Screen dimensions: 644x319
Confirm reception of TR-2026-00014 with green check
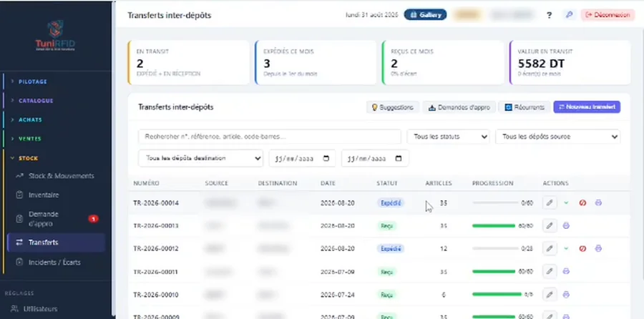click(566, 203)
